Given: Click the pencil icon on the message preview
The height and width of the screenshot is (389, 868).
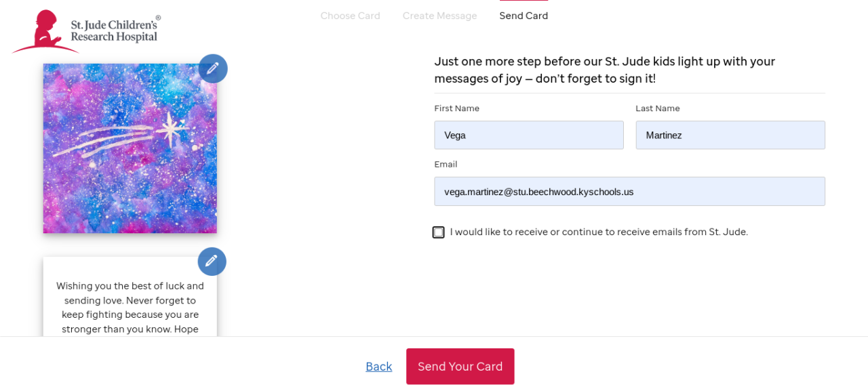Looking at the screenshot, I should [x=212, y=261].
